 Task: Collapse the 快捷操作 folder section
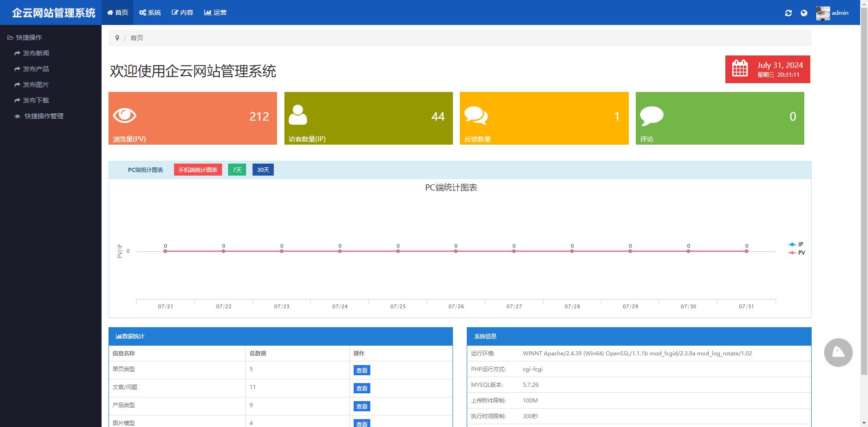click(25, 37)
